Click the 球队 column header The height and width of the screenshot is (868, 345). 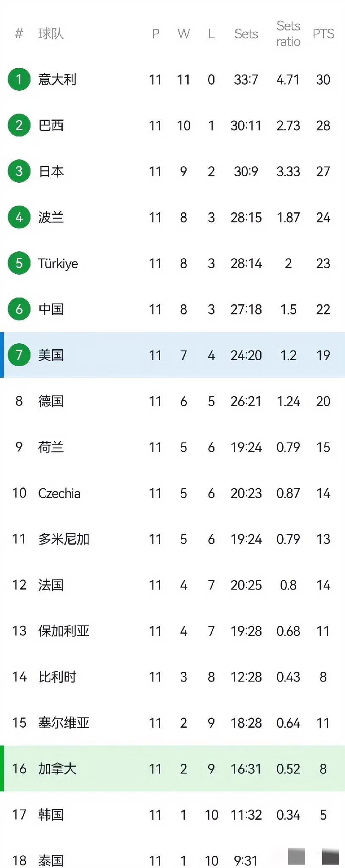point(51,33)
